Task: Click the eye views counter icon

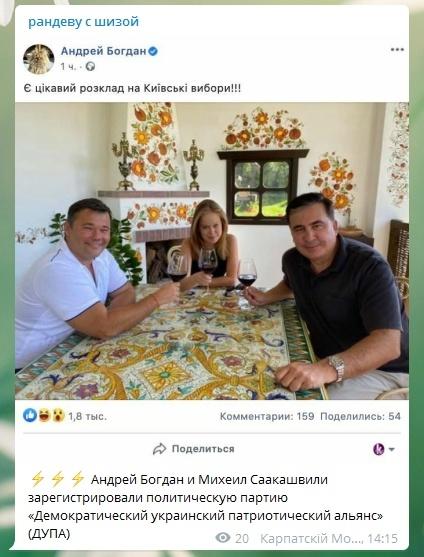Action: (223, 538)
